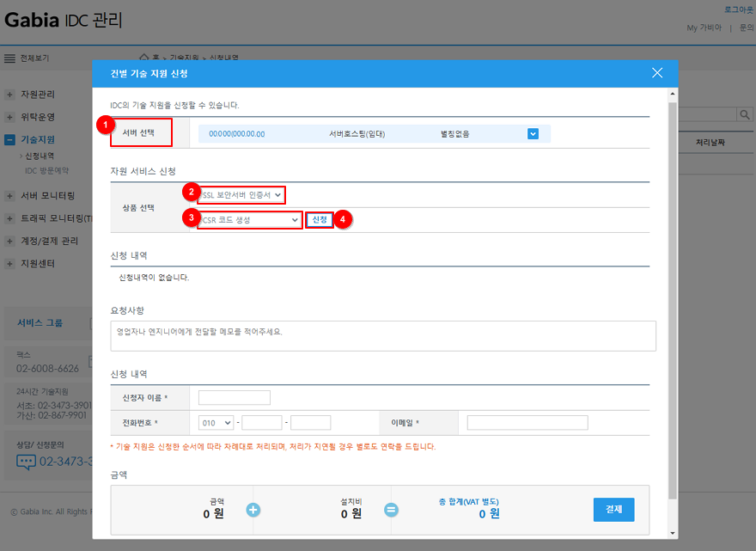The height and width of the screenshot is (551, 756).
Task: Expand 계정/결제 관리 plus icon
Action: (9, 241)
